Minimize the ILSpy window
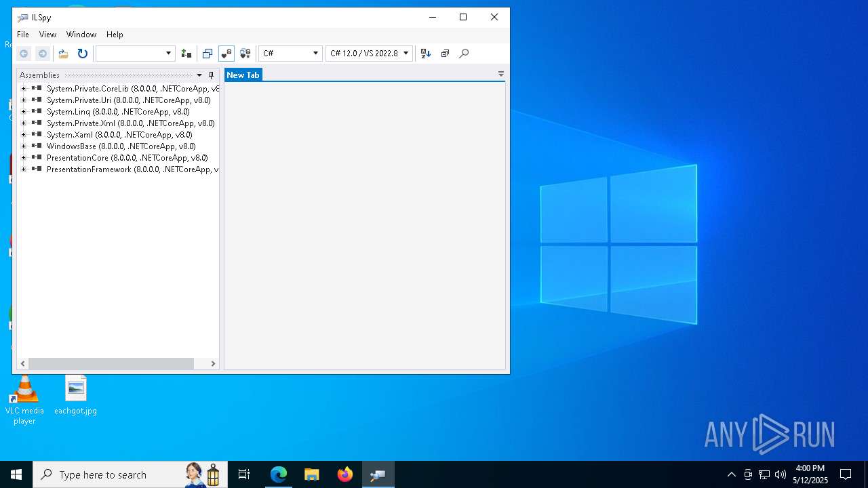The image size is (868, 488). (x=432, y=18)
